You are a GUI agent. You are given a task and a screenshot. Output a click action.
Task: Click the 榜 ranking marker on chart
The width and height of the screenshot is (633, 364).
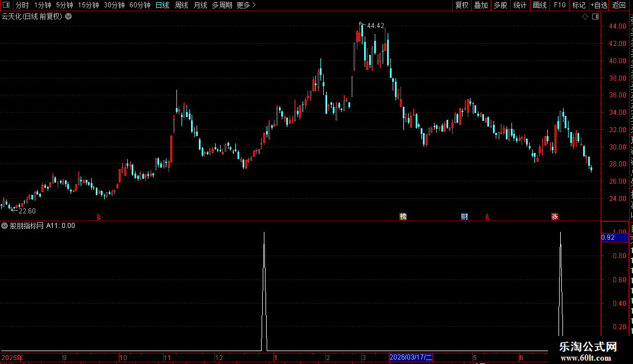click(x=403, y=217)
